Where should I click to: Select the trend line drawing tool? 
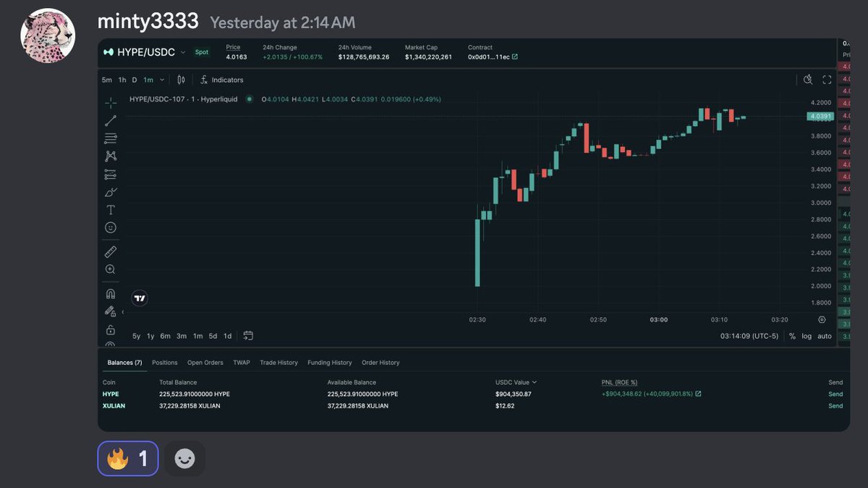pos(110,120)
